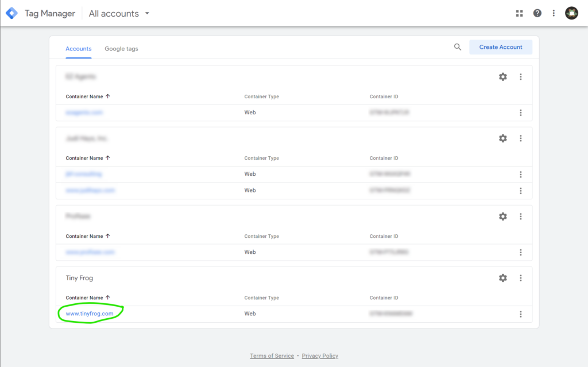Select the Accounts tab
This screenshot has width=588, height=367.
[x=79, y=49]
